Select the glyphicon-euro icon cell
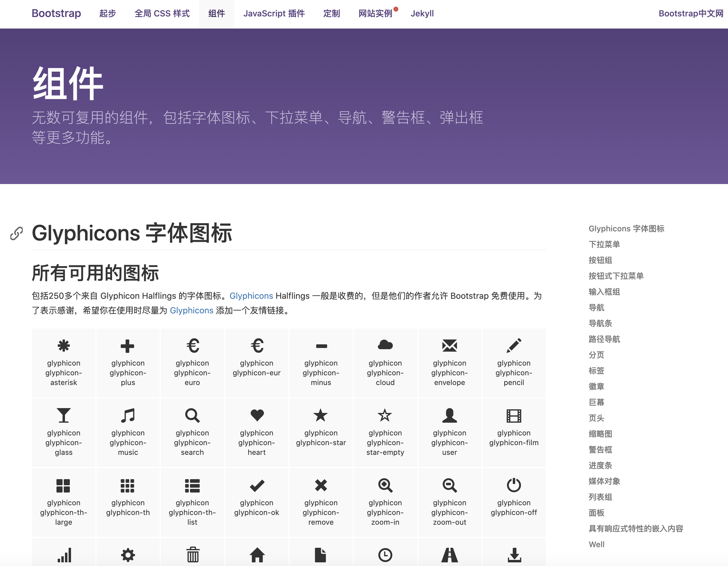Screen dimensions: 728x566 (192, 363)
